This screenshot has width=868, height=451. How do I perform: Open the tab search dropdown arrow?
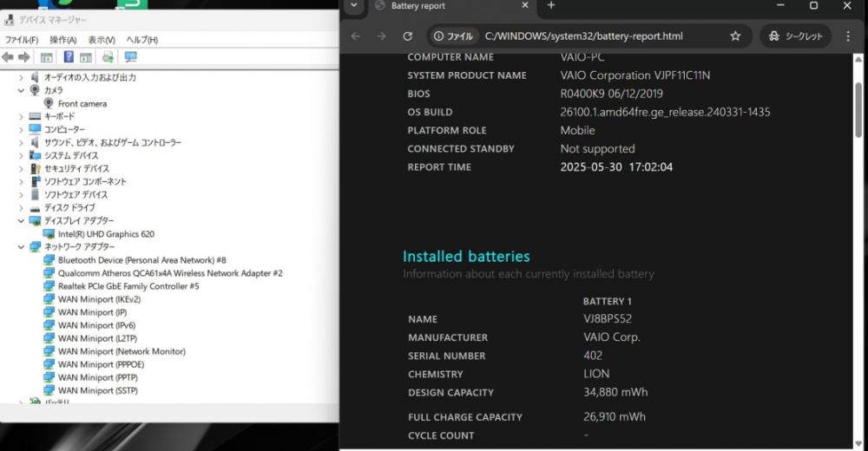pos(354,5)
